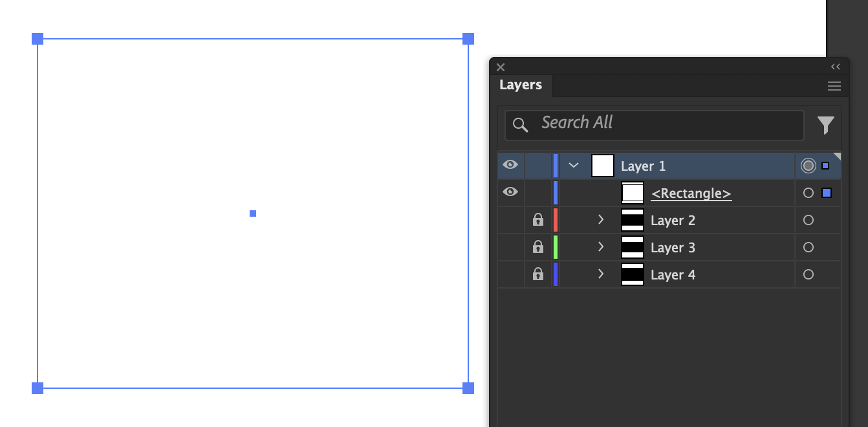The height and width of the screenshot is (427, 868).
Task: Select the <Rectangle> sublayer name
Action: [691, 193]
